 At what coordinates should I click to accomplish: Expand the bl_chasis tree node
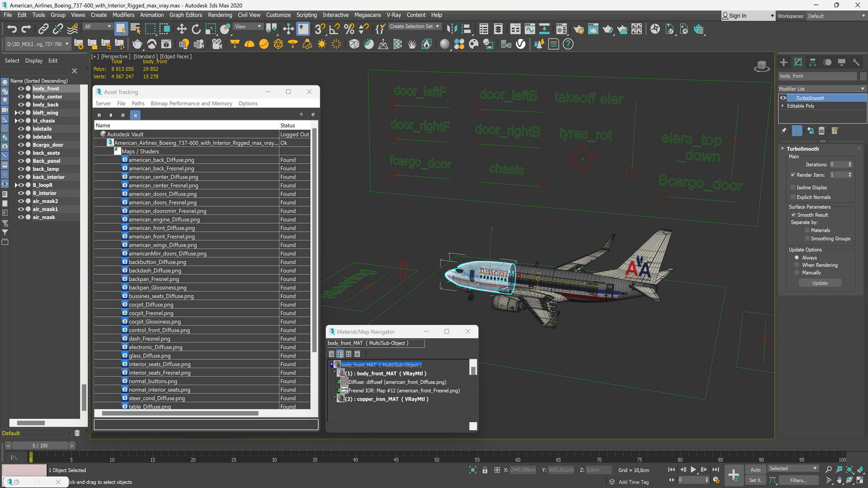[x=16, y=121]
